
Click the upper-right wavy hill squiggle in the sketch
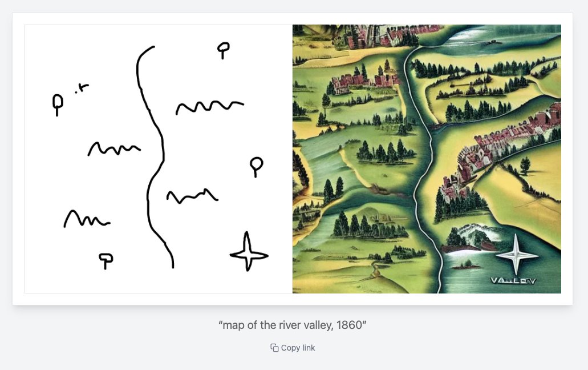(209, 106)
